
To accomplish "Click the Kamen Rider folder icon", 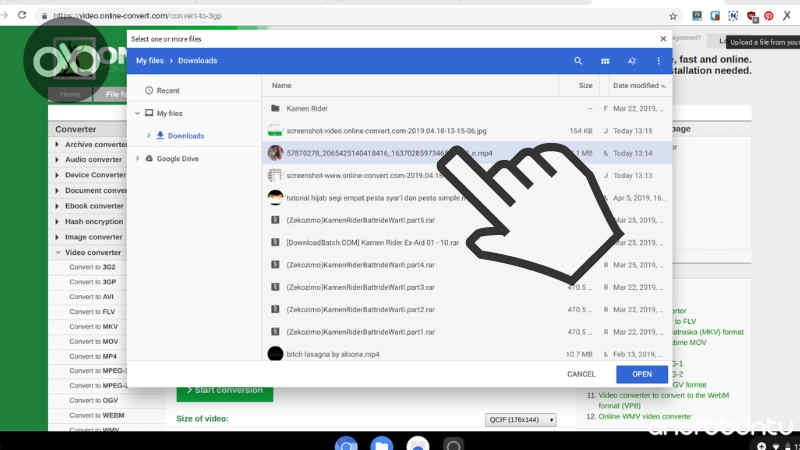I will 275,108.
